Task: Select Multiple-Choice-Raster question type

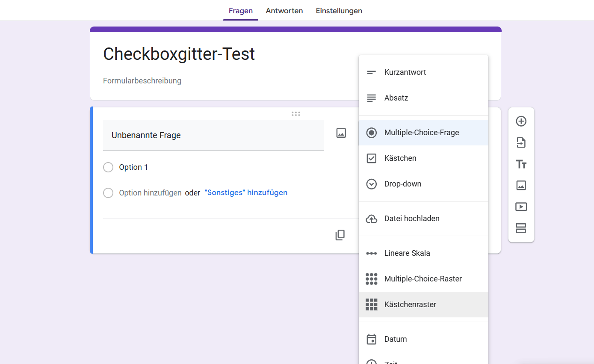Action: (x=423, y=279)
